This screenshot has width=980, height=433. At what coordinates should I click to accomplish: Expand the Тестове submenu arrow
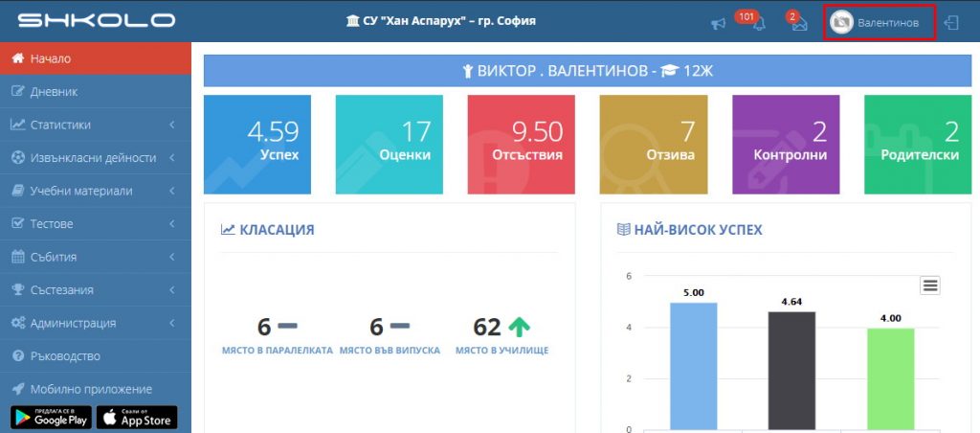[172, 224]
